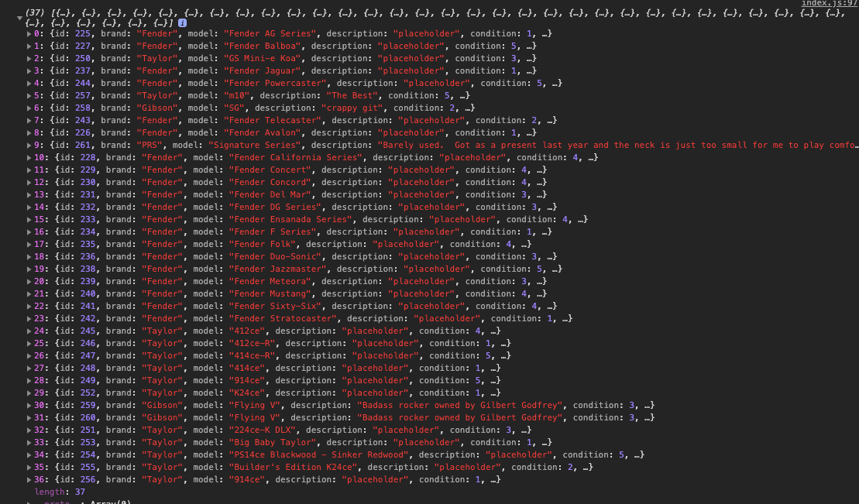
Task: Expand item 27 Taylor 414ce
Action: pos(29,369)
